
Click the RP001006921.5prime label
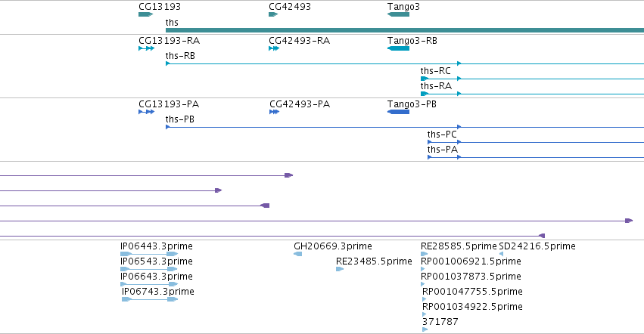471,261
